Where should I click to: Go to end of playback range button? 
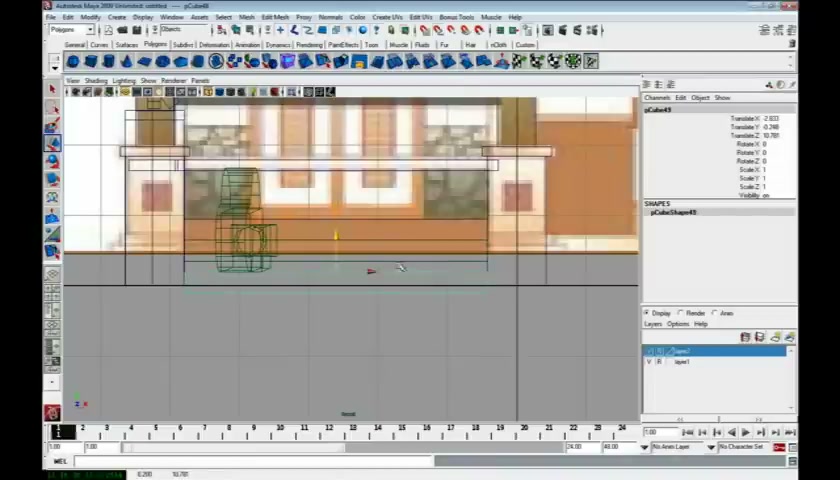pyautogui.click(x=790, y=432)
